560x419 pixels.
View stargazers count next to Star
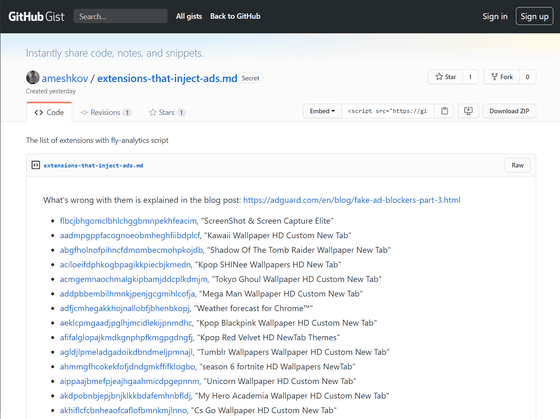[470, 77]
